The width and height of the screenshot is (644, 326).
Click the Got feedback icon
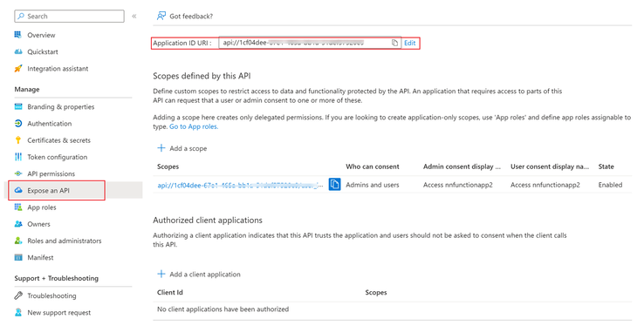(161, 16)
